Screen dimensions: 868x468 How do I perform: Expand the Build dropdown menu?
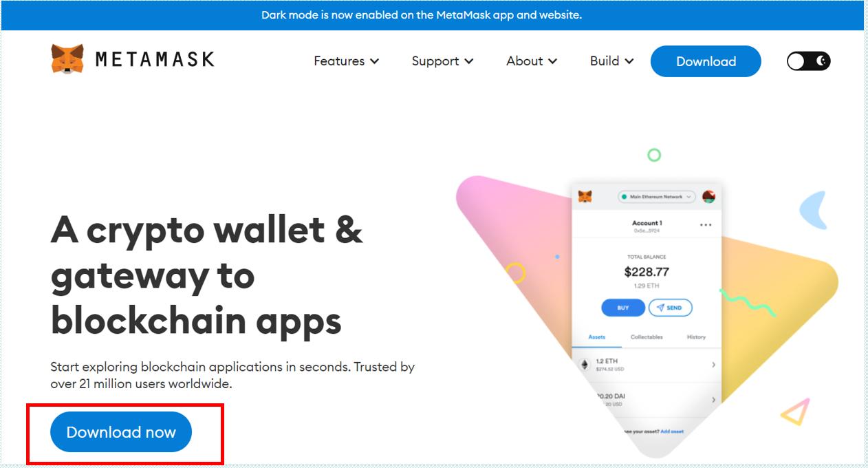tap(612, 61)
